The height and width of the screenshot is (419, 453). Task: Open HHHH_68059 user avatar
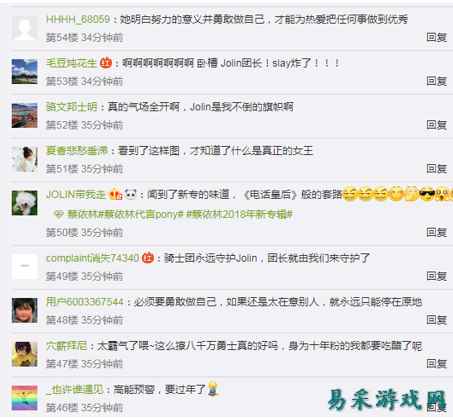click(25, 28)
